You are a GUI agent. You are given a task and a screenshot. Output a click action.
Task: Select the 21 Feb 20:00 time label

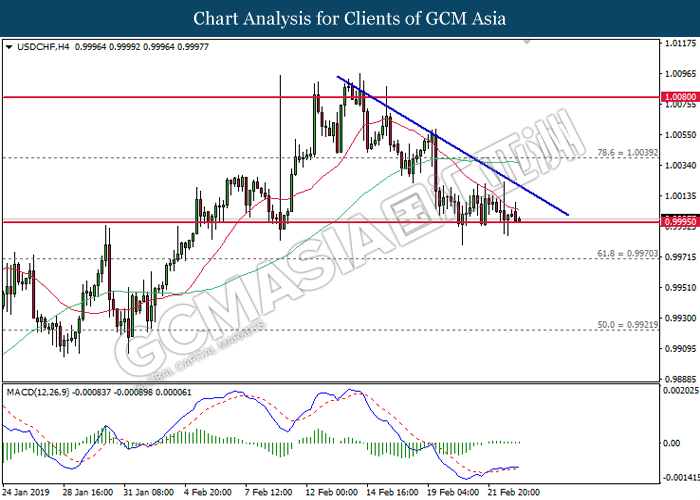(x=514, y=492)
